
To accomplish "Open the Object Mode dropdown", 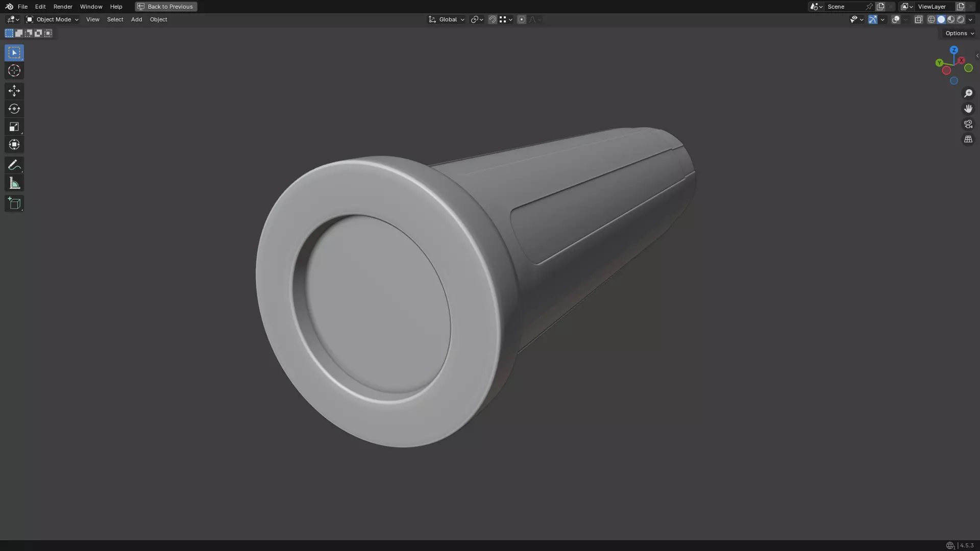I will pos(53,19).
